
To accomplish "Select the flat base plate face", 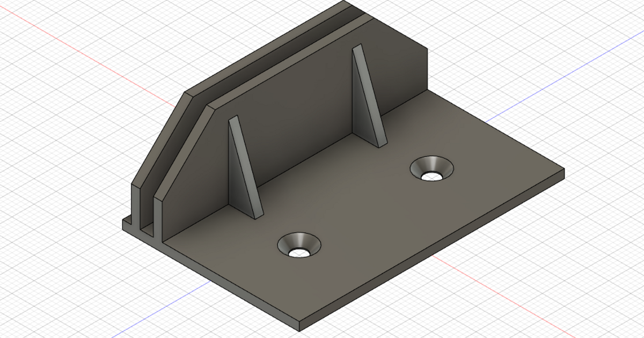I will point(376,225).
